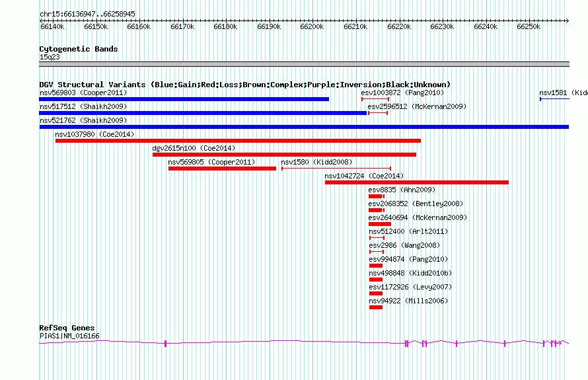Select the red nsv1037980 loss bar
Viewport: 588px width, 380px height.
tap(238, 141)
